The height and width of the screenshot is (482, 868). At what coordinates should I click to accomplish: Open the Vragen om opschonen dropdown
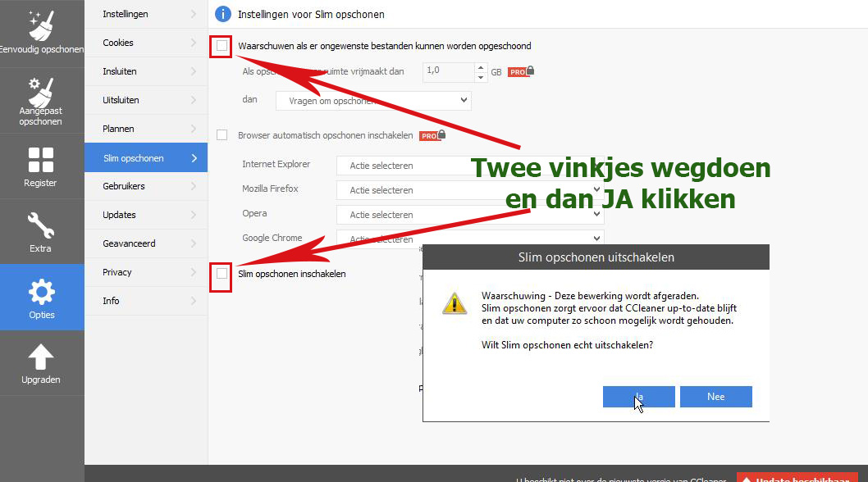[373, 101]
